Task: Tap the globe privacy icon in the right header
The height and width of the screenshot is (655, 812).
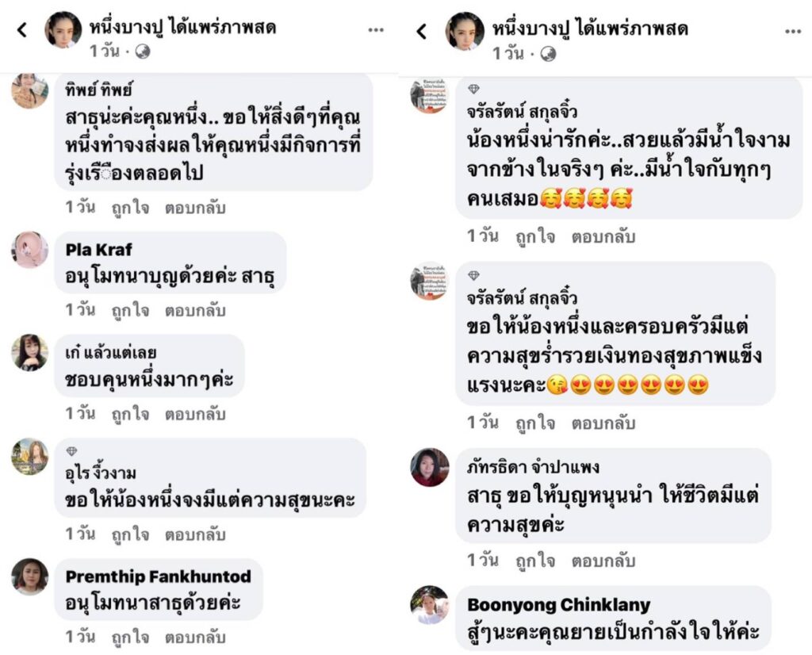Action: click(x=548, y=54)
